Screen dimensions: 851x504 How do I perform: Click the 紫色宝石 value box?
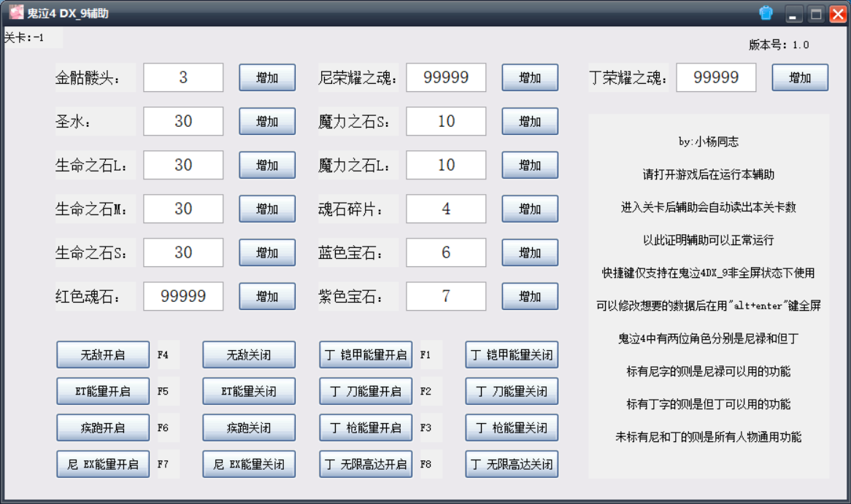446,296
